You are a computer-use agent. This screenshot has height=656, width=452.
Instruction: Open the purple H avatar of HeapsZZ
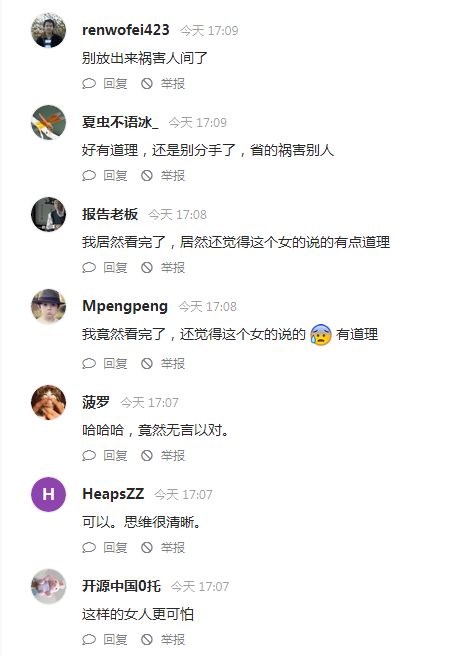tap(49, 494)
